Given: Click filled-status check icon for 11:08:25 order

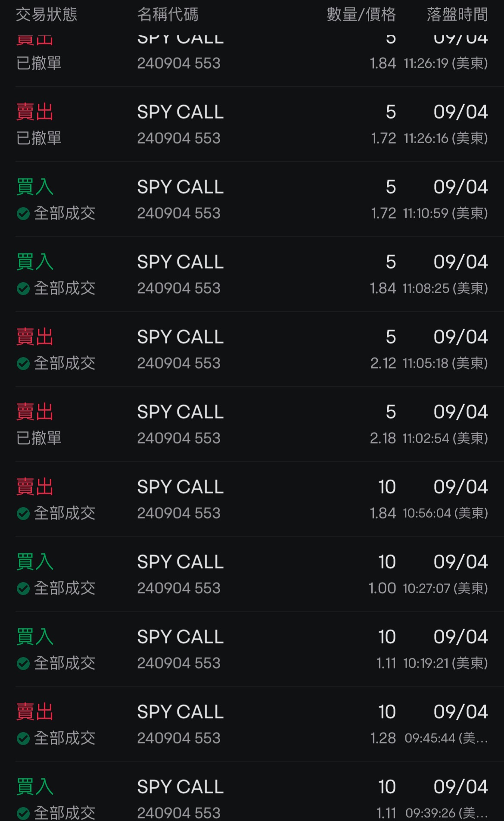Looking at the screenshot, I should tap(23, 288).
